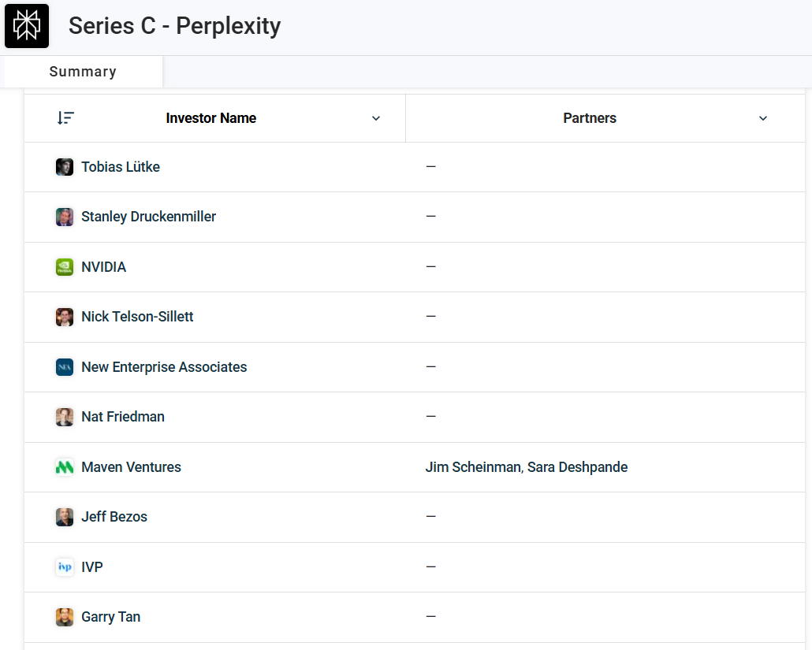The width and height of the screenshot is (812, 650).
Task: Open the Investor Name column dropdown
Action: tap(376, 118)
